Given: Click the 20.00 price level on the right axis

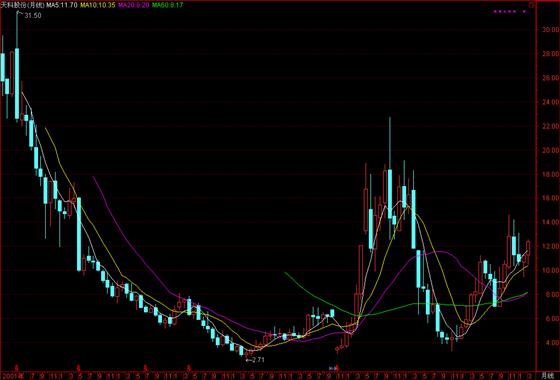Looking at the screenshot, I should (550, 150).
